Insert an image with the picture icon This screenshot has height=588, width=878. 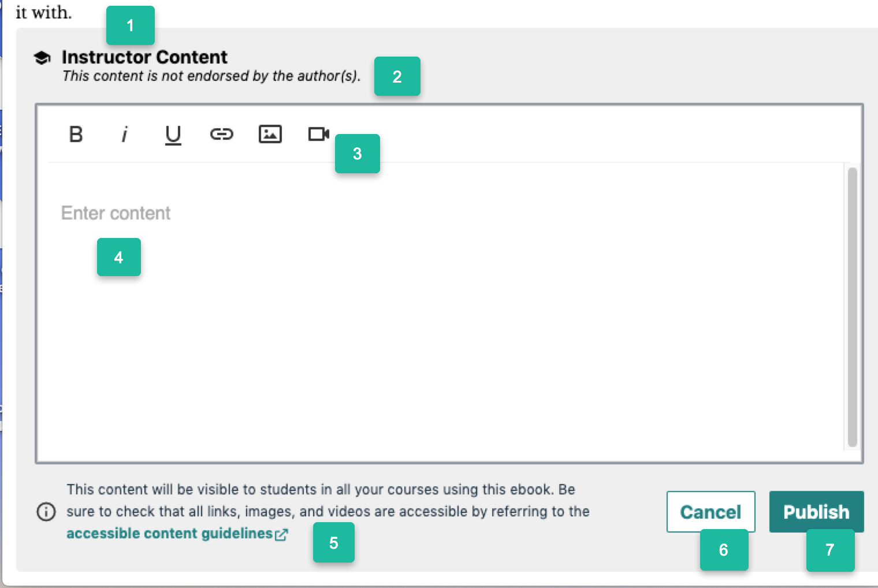pos(270,134)
